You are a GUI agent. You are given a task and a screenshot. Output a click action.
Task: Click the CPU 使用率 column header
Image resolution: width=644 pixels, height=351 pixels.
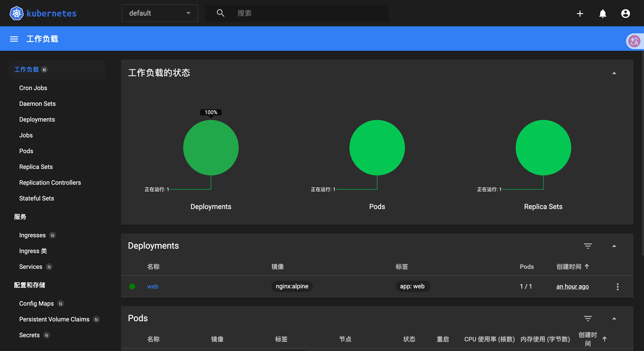coord(490,339)
